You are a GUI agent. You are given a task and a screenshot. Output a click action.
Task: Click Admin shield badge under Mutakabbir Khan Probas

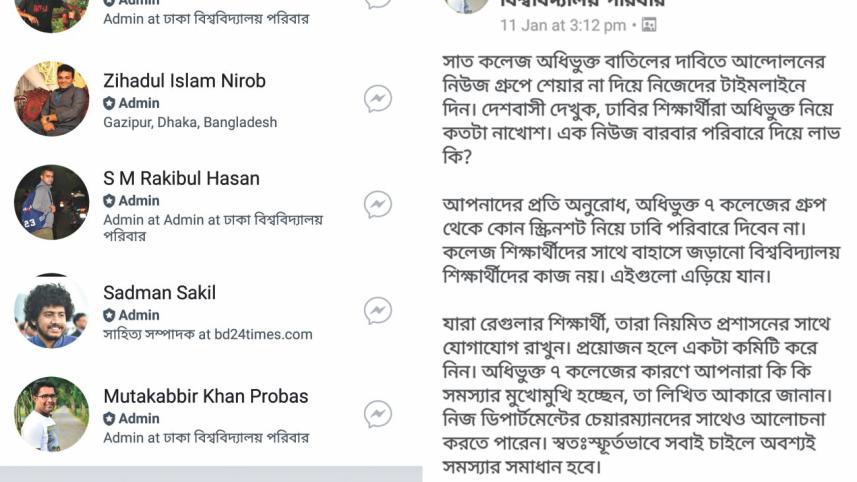(110, 419)
